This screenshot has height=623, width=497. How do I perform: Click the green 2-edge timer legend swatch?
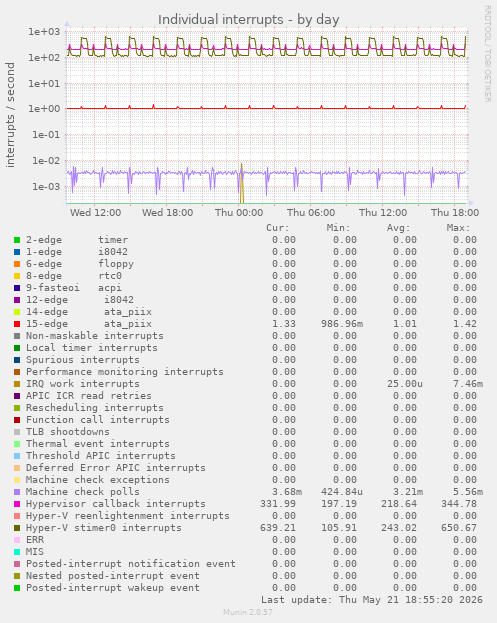pyautogui.click(x=17, y=240)
